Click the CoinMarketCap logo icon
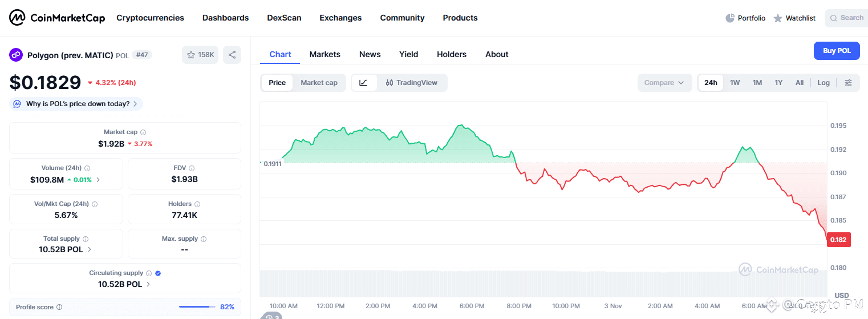868x319 pixels. point(17,18)
